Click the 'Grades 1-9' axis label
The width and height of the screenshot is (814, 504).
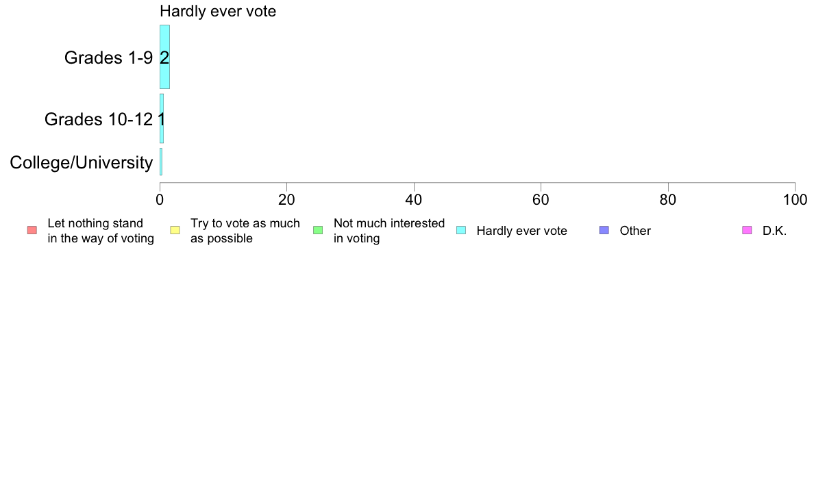click(108, 58)
